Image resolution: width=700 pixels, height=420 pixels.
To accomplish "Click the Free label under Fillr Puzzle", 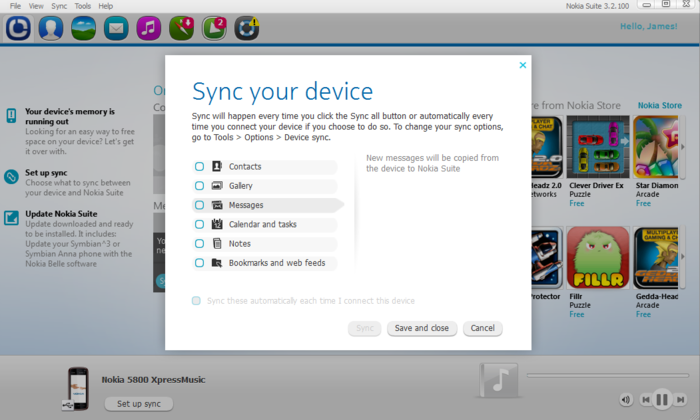I will point(576,314).
